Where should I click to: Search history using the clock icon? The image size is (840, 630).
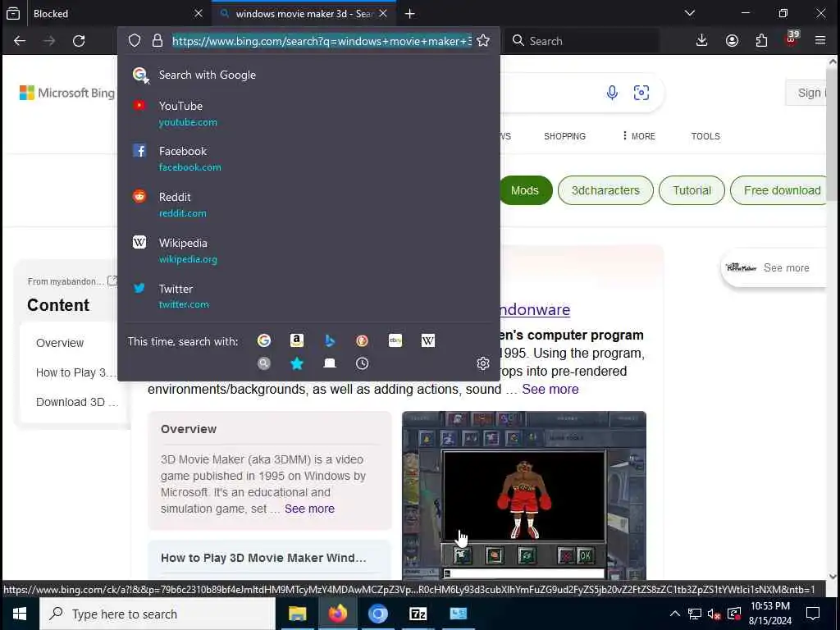coord(362,363)
